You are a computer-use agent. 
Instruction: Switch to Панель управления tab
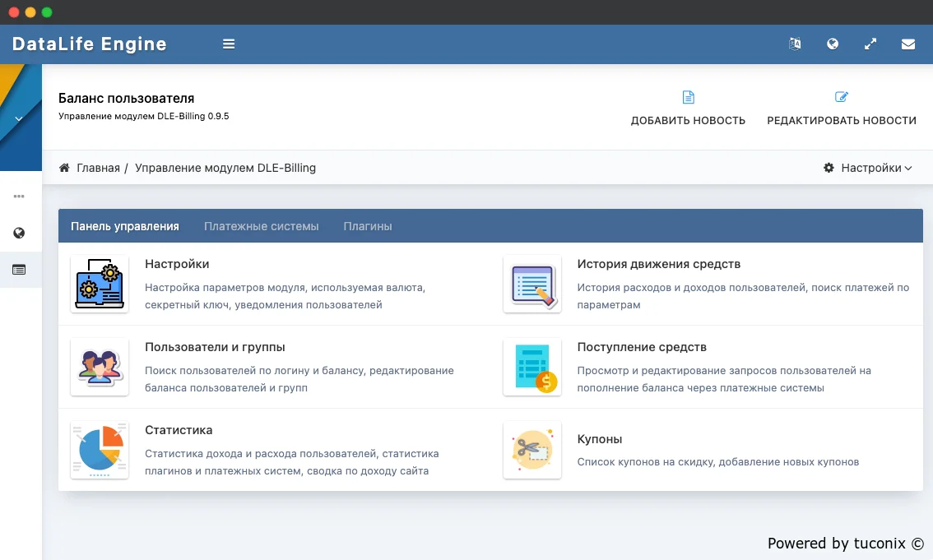click(x=125, y=226)
